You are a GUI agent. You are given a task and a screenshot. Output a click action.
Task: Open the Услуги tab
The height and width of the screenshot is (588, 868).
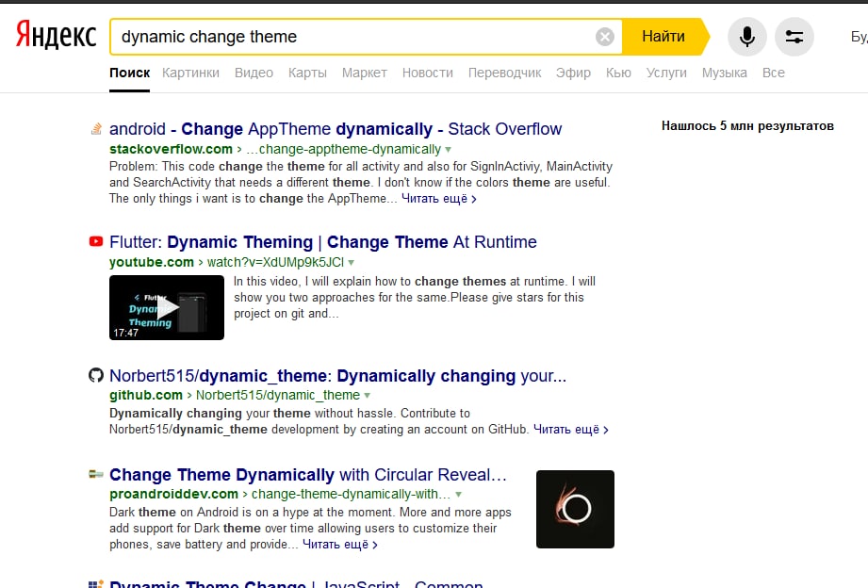click(666, 73)
